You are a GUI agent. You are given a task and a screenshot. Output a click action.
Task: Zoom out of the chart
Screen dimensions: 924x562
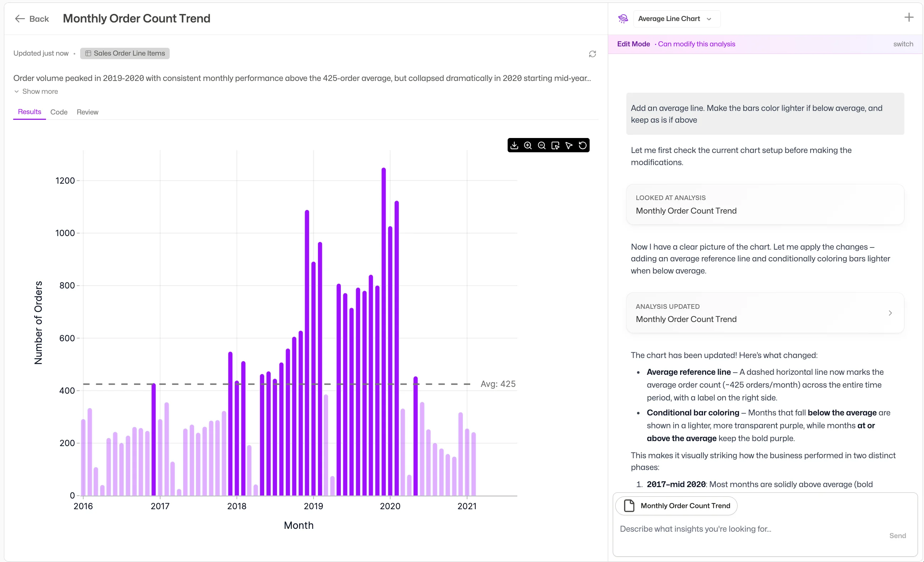(541, 145)
